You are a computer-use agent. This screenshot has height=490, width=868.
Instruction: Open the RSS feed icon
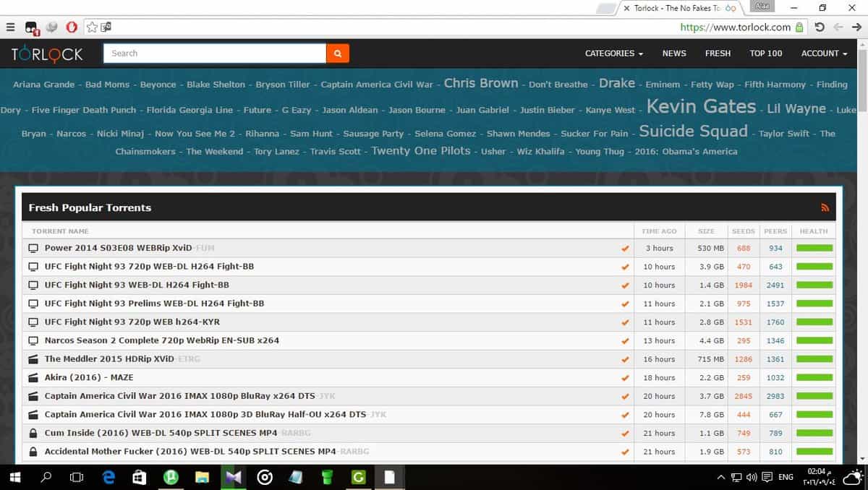point(825,207)
